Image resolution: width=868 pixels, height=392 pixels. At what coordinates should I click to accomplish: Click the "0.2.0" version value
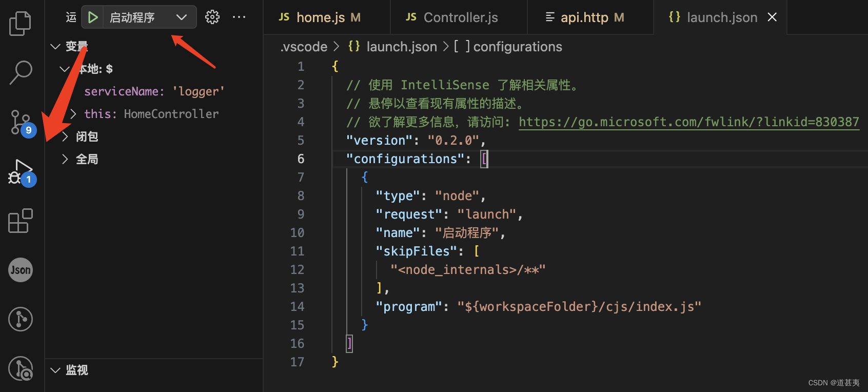point(453,140)
